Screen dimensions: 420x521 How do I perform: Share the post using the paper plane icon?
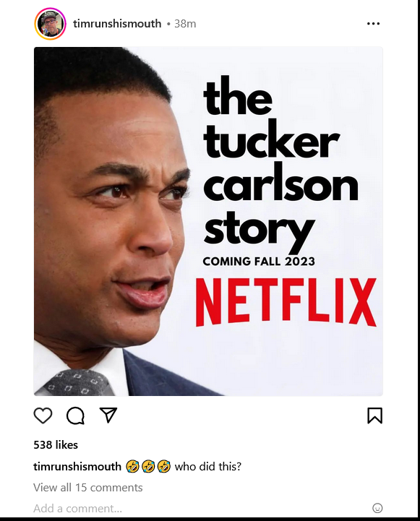pos(108,415)
